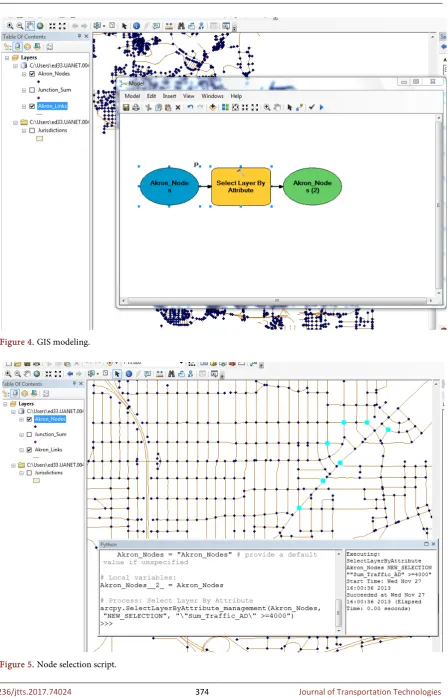Uncheck Akron_Links layer in Figure 4 contents
Image resolution: width=448 pixels, height=698 pixels.
[x=32, y=106]
